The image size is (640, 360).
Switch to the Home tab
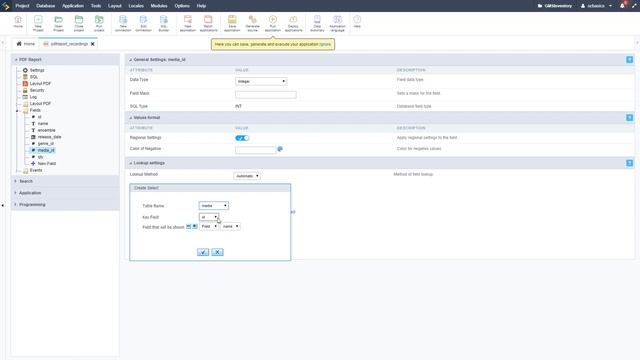click(x=25, y=44)
